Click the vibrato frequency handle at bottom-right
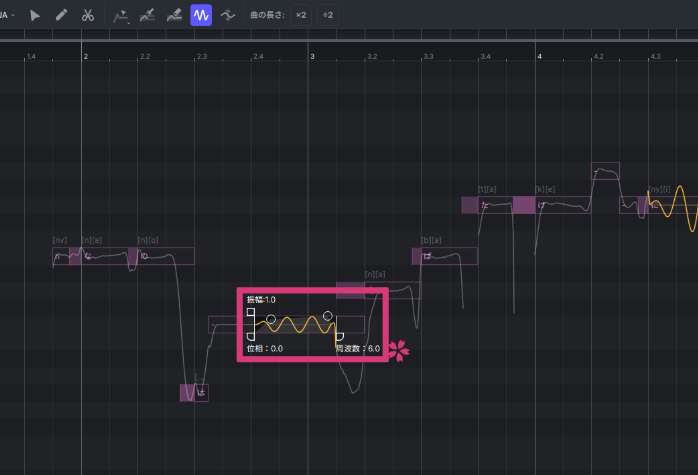698x475 pixels. (x=340, y=336)
